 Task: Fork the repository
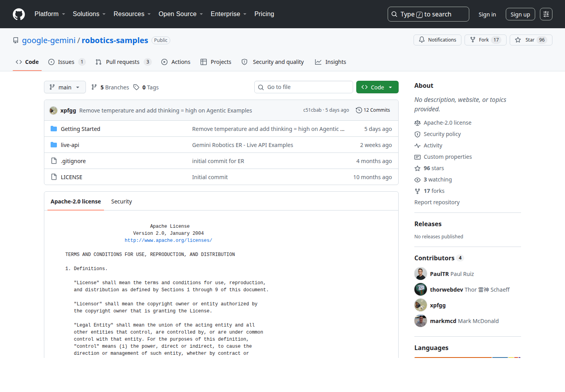[485, 40]
